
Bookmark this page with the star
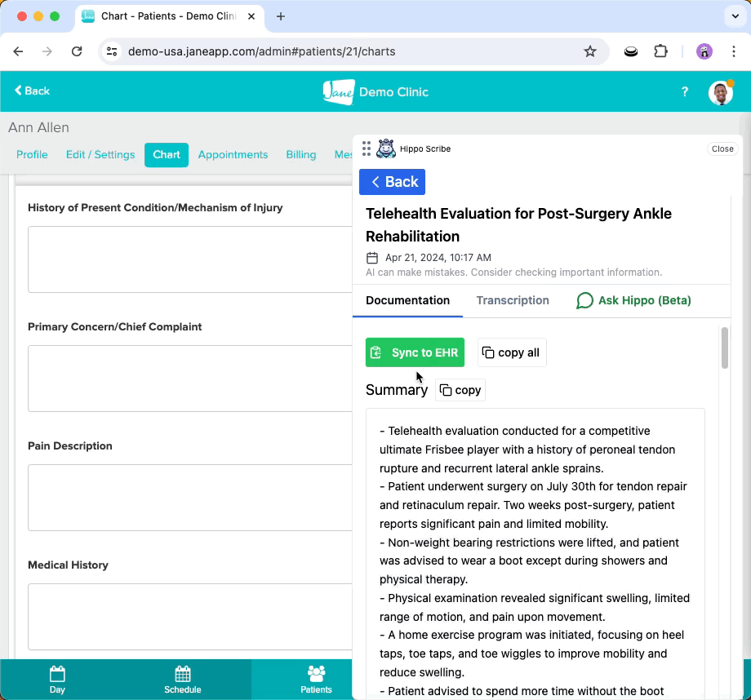pyautogui.click(x=590, y=51)
